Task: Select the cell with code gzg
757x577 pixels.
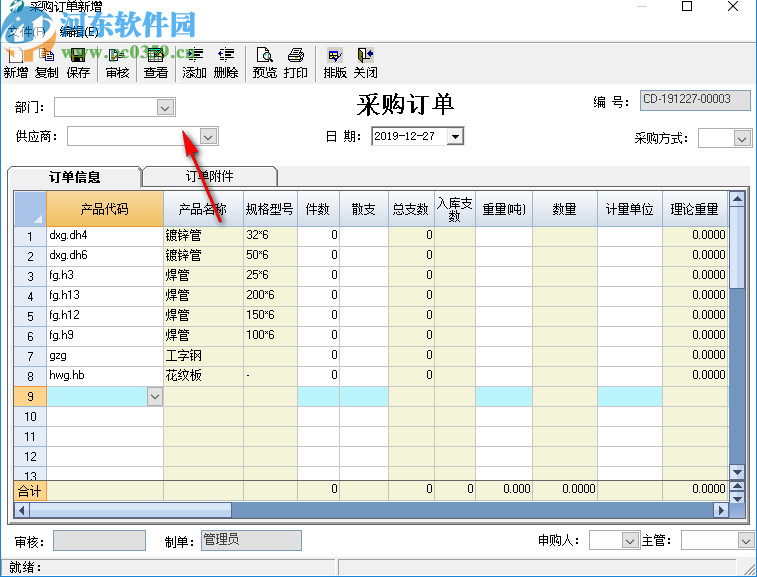Action: (105, 356)
